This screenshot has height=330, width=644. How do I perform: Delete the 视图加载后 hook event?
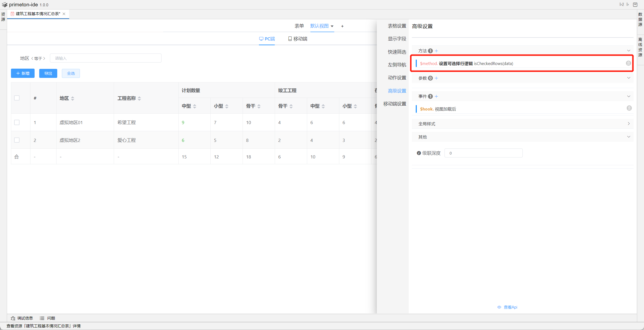tap(629, 108)
